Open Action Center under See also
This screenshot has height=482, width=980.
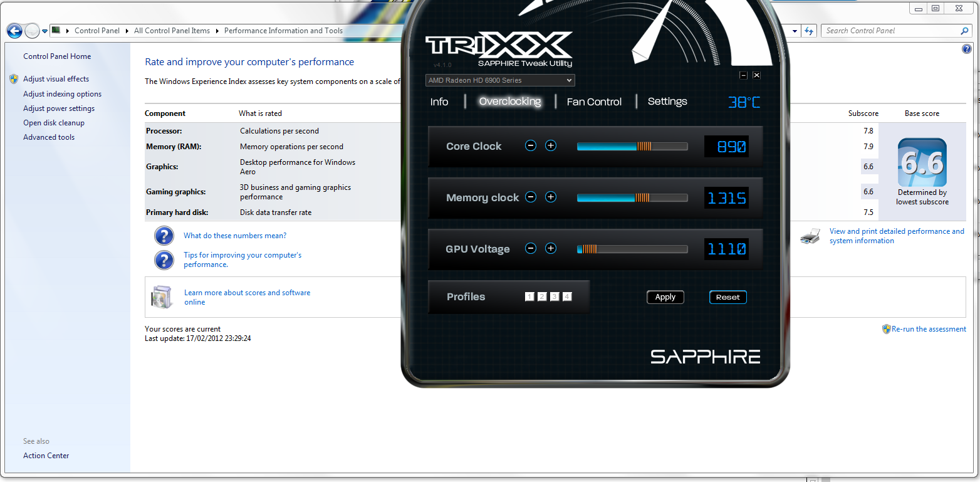(x=46, y=456)
